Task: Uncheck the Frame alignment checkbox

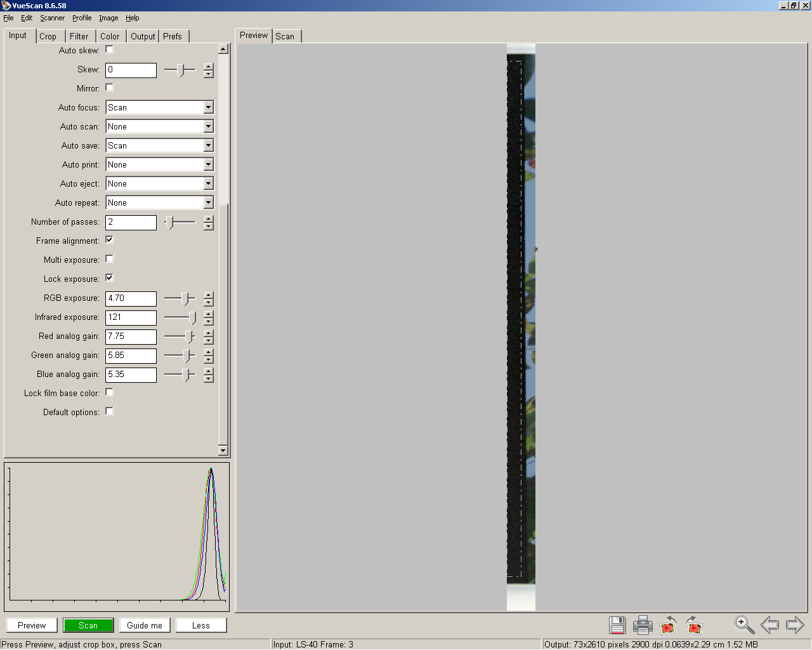Action: (109, 240)
